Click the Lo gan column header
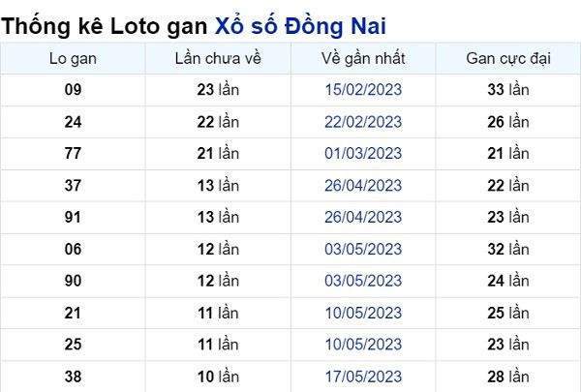This screenshot has width=581, height=392. pos(73,58)
